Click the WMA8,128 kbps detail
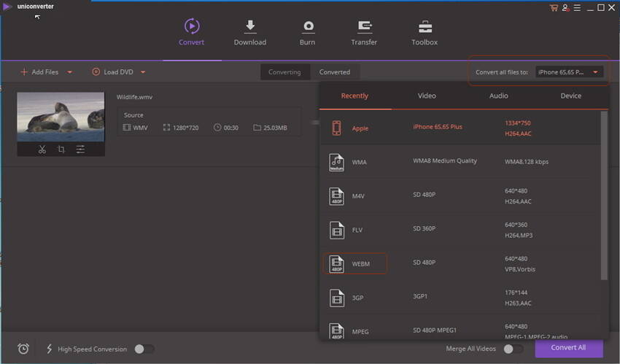Viewport: 620px width, 364px height. tap(527, 162)
